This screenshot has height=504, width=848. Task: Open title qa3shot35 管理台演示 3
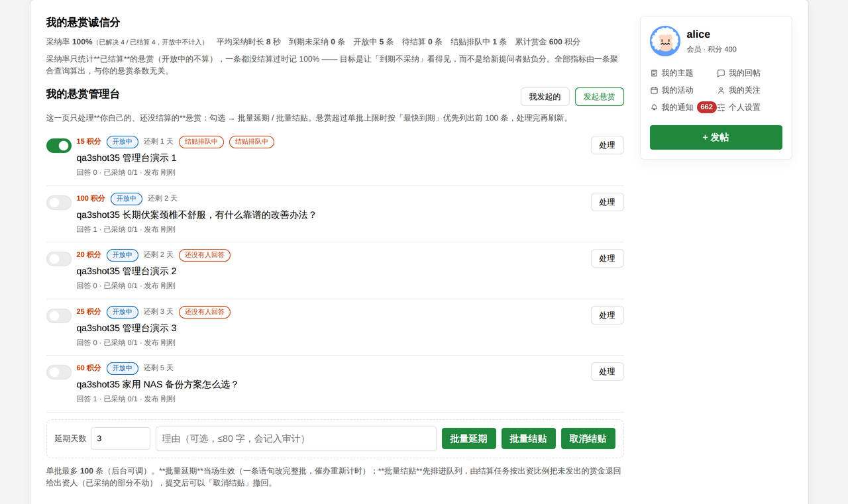click(127, 328)
